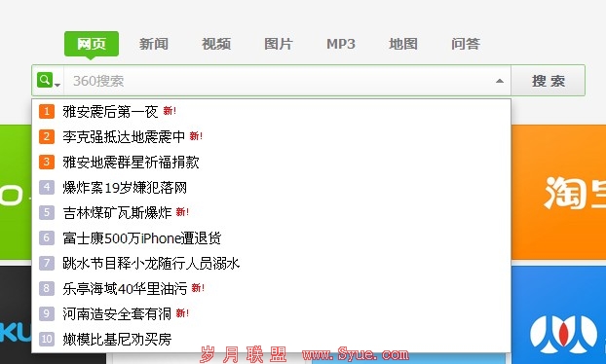Screen dimensions: 606x364
Task: Click the 新! tag beside 吉林煤矿瓦斯爆炸
Action: point(182,212)
